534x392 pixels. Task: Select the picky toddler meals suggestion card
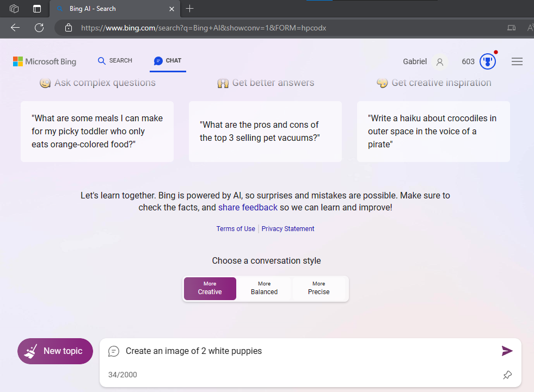[97, 132]
